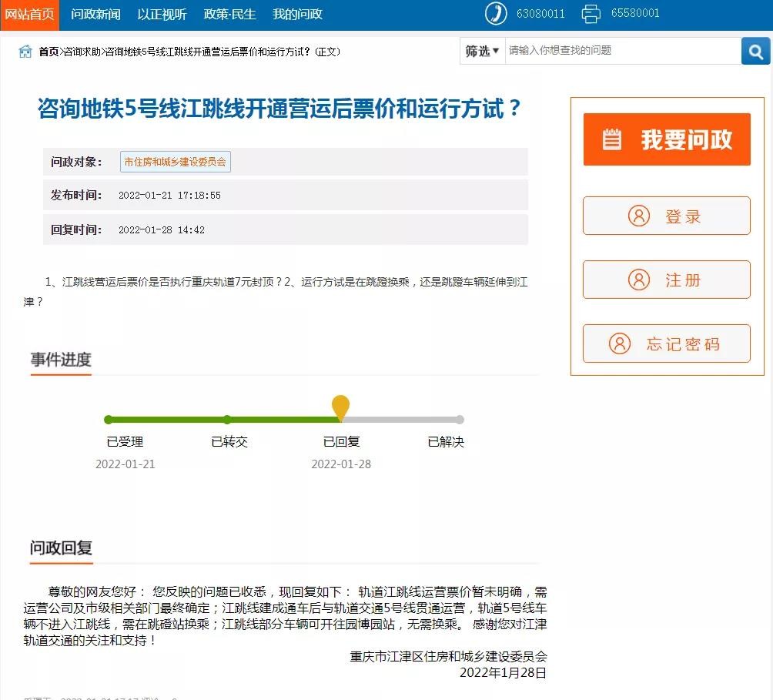Screen dimensions: 773x700
Task: Click the notepad icon in 我要问政
Action: coord(612,139)
